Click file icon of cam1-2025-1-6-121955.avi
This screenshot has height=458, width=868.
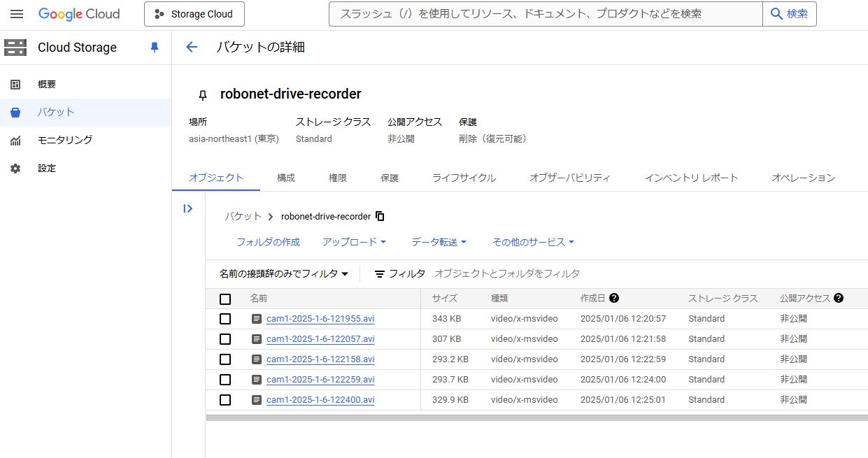tap(257, 319)
